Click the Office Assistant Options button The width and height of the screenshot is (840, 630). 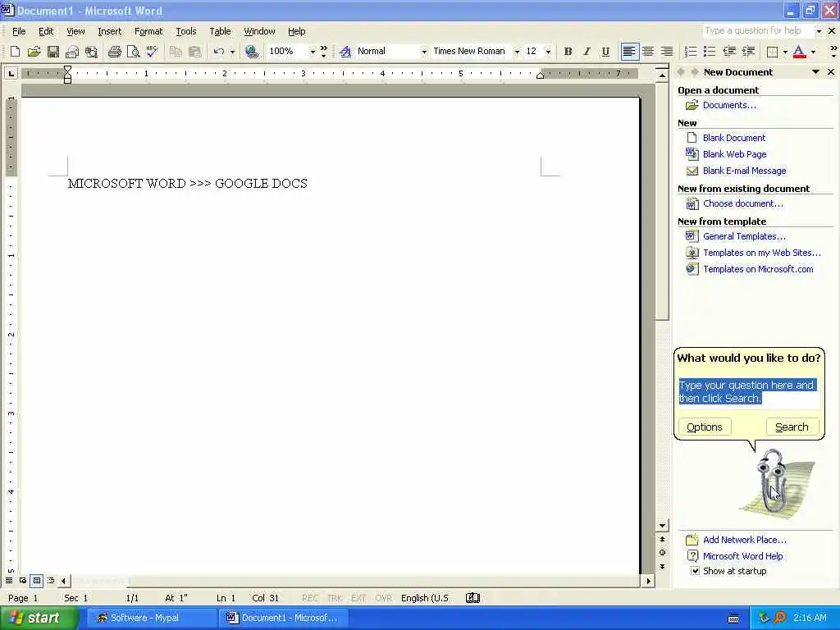click(x=705, y=427)
